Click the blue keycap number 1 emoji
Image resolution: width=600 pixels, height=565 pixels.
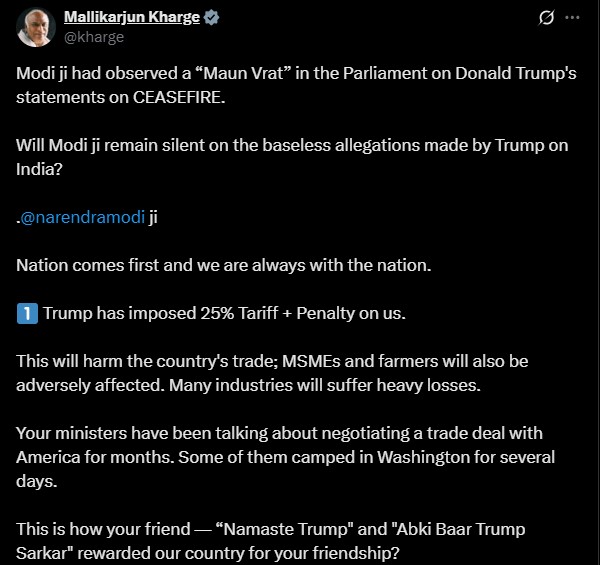(x=27, y=313)
